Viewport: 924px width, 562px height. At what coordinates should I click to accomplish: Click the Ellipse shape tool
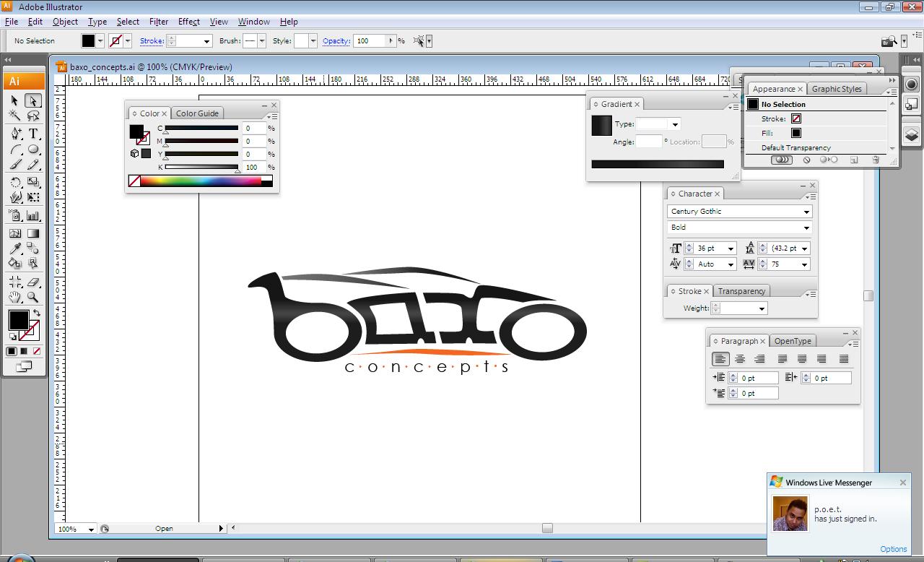point(33,150)
